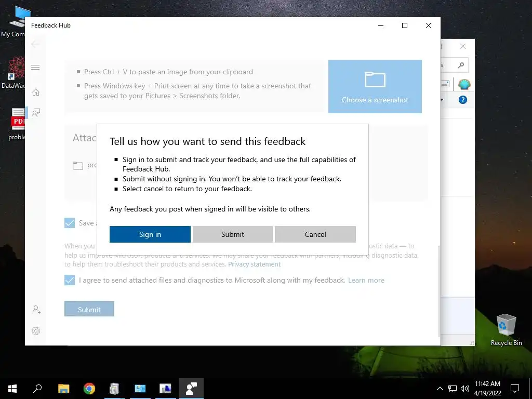Submit feedback without signing in

232,234
